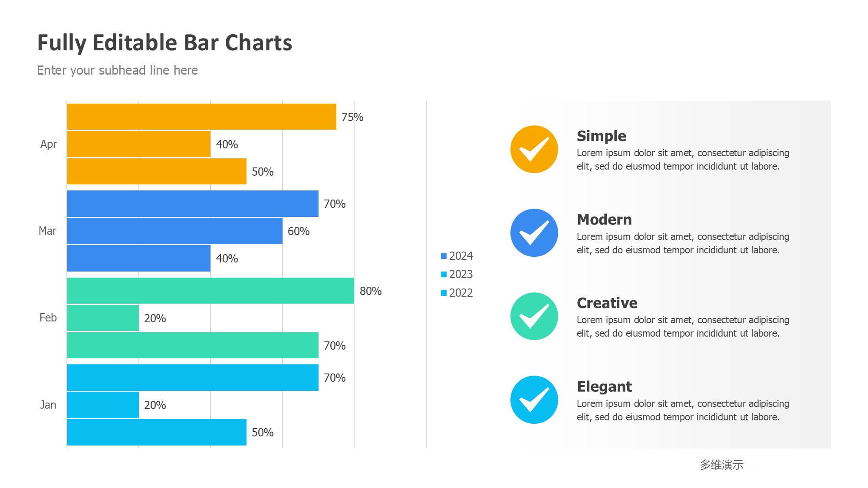Image resolution: width=868 pixels, height=488 pixels.
Task: Click the "Modern" heading text
Action: tap(604, 220)
